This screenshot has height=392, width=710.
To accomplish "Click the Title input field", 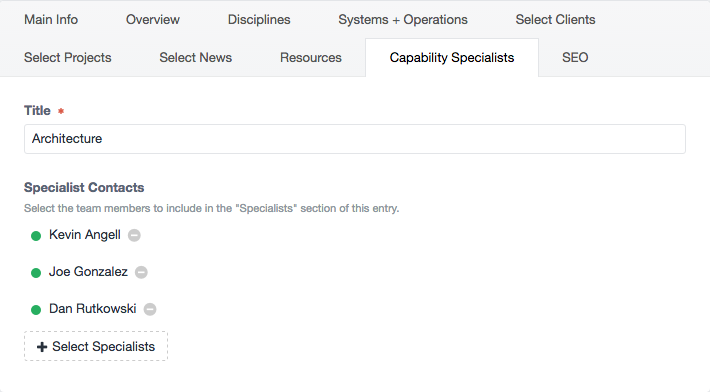I will [x=355, y=139].
